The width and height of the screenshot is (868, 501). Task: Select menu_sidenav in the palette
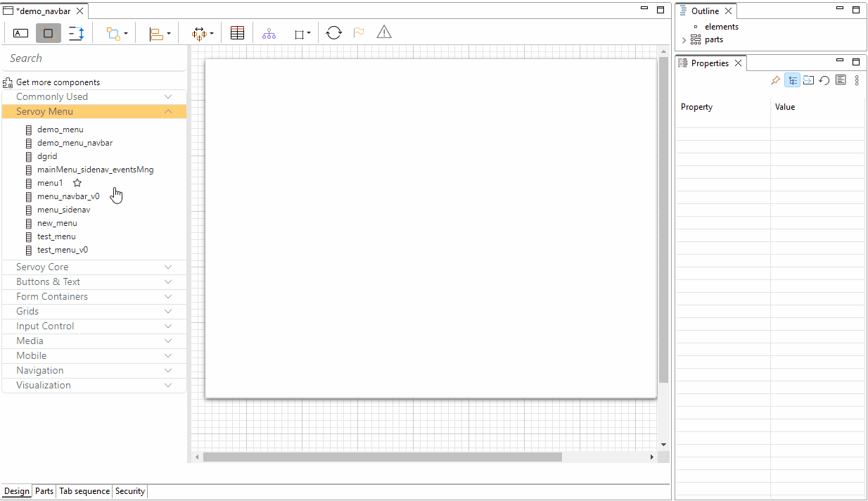click(63, 210)
